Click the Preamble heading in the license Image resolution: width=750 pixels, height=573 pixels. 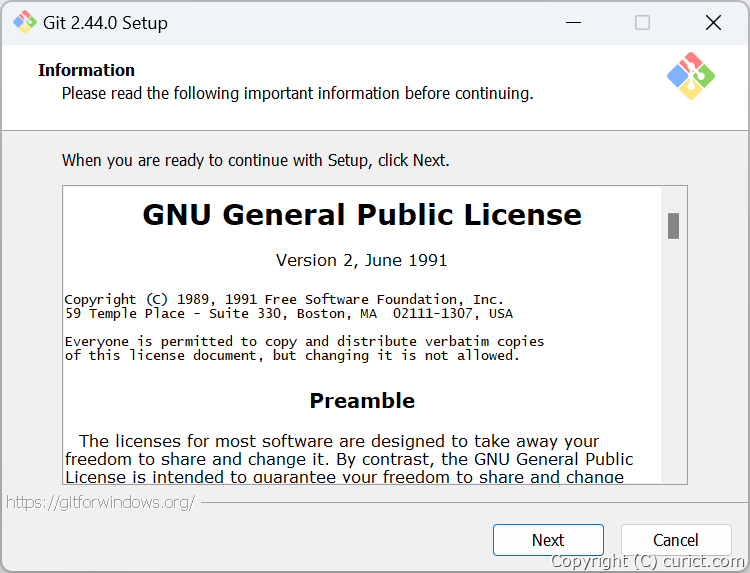362,401
